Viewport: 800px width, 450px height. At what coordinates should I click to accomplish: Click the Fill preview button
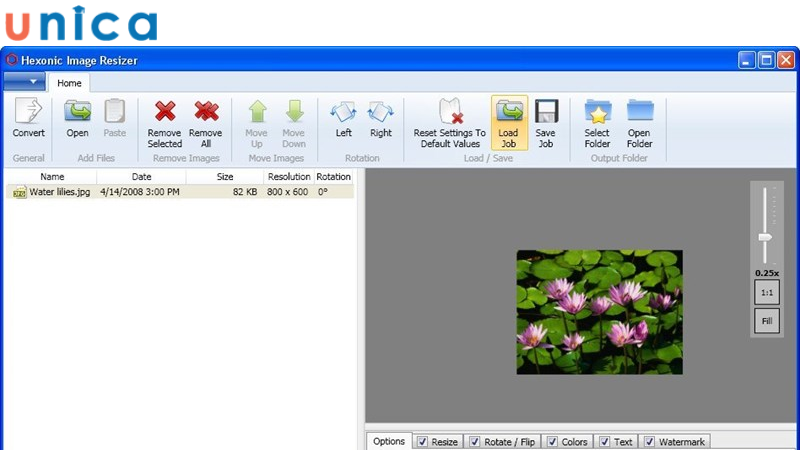pos(767,321)
